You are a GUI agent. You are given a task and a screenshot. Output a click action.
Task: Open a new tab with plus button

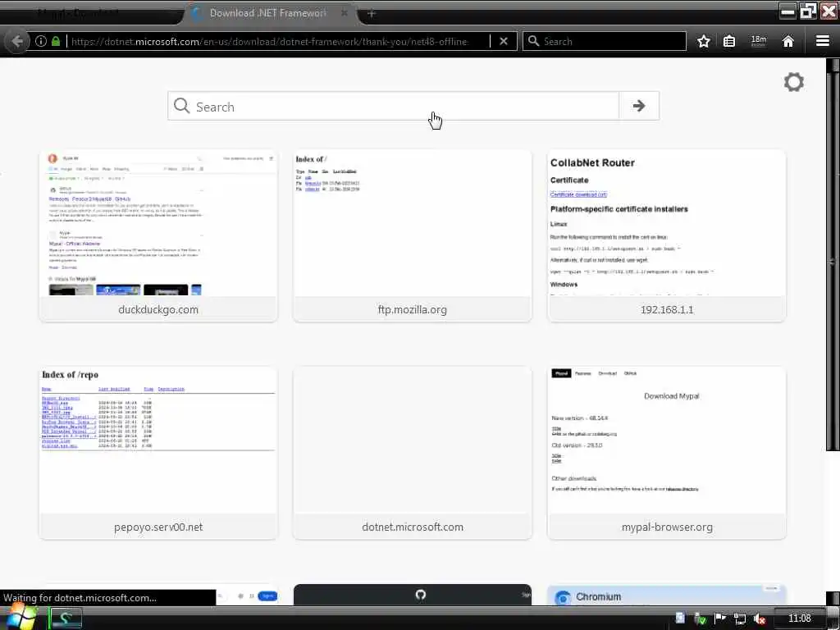point(372,13)
